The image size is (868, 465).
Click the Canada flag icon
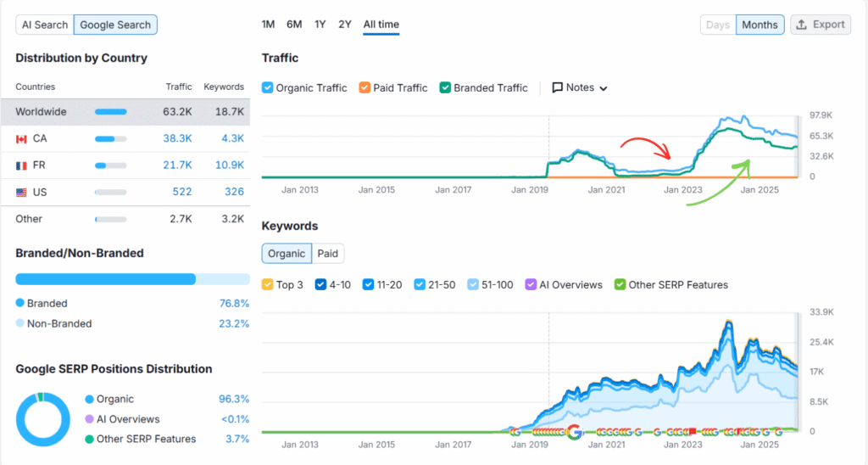(21, 138)
